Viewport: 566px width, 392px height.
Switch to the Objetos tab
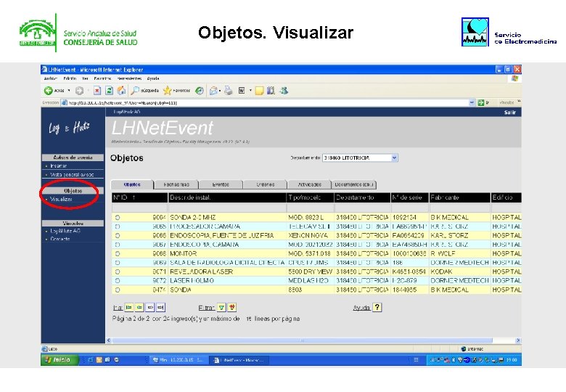[x=132, y=184]
